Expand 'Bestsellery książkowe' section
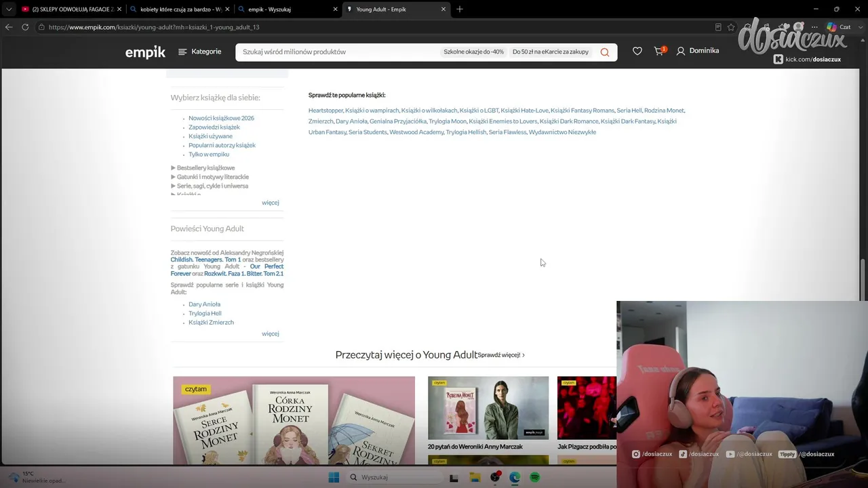 coord(203,168)
